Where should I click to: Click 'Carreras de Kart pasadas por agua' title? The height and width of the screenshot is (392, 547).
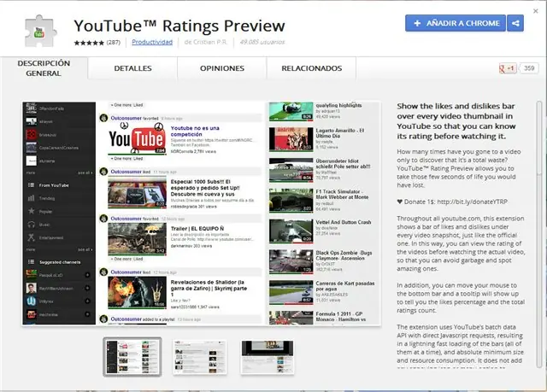click(345, 286)
